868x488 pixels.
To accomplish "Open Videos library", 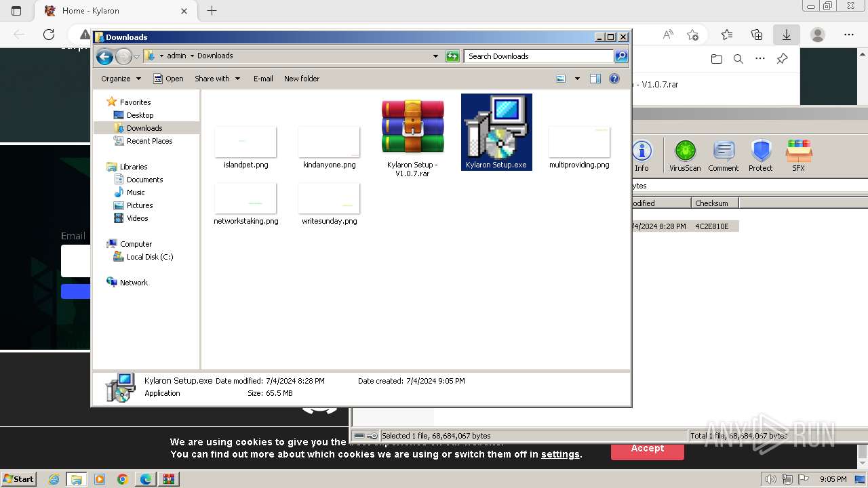I will click(137, 218).
